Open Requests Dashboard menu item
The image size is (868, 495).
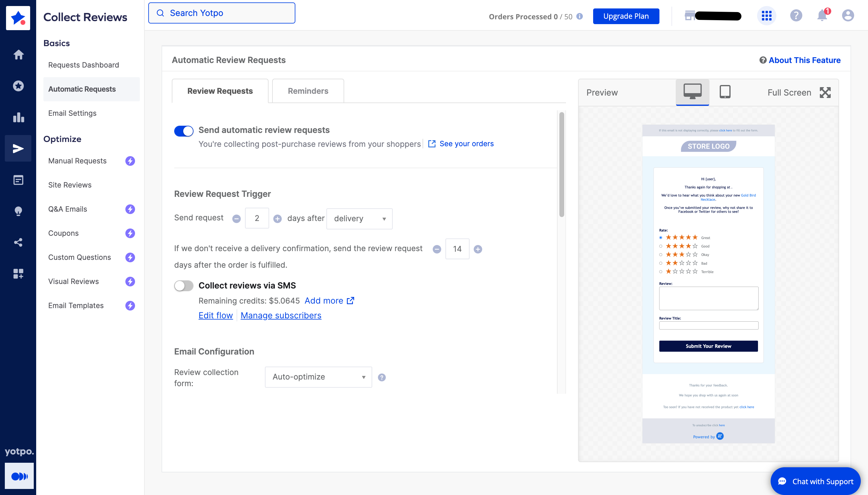point(83,65)
